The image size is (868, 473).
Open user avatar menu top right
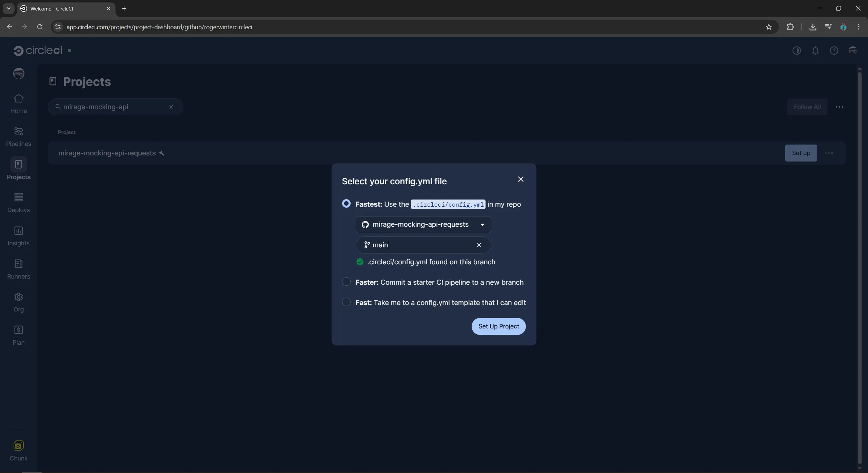click(x=852, y=51)
